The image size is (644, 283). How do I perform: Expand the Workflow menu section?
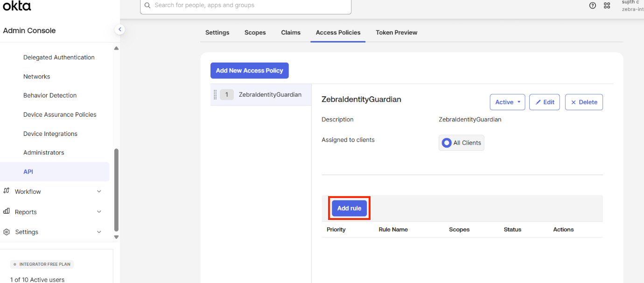click(99, 191)
